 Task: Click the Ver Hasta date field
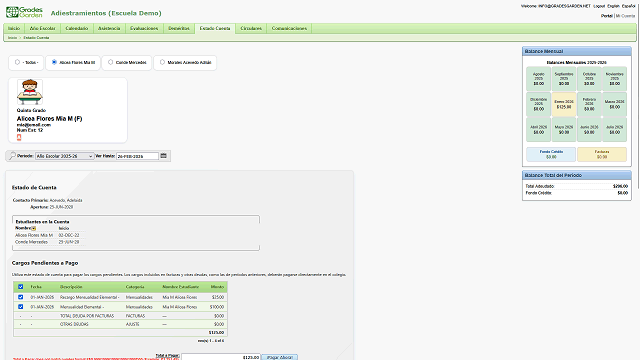(x=137, y=156)
